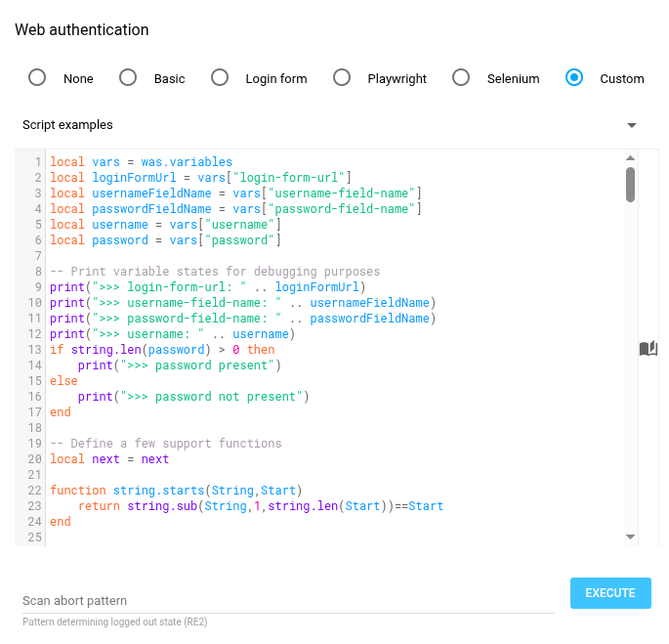Select the Playwright radio button

coord(342,78)
